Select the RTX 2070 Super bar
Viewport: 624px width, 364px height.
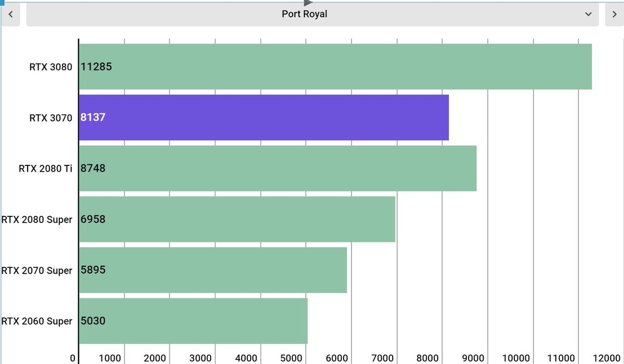[213, 270]
